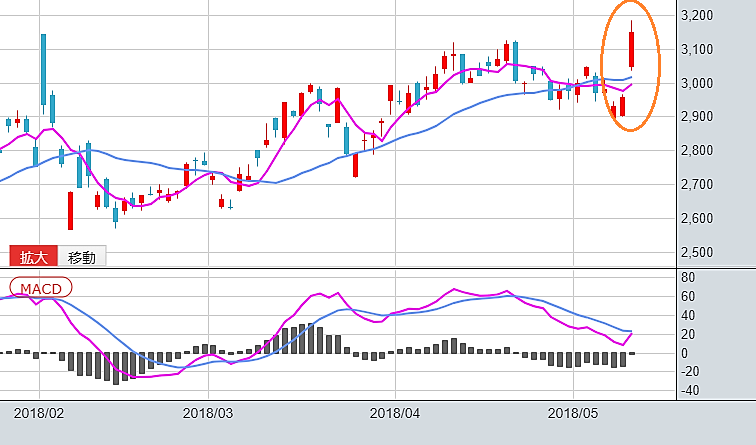Click the tall blue candlestick in early February
The width and height of the screenshot is (756, 445).
43,70
